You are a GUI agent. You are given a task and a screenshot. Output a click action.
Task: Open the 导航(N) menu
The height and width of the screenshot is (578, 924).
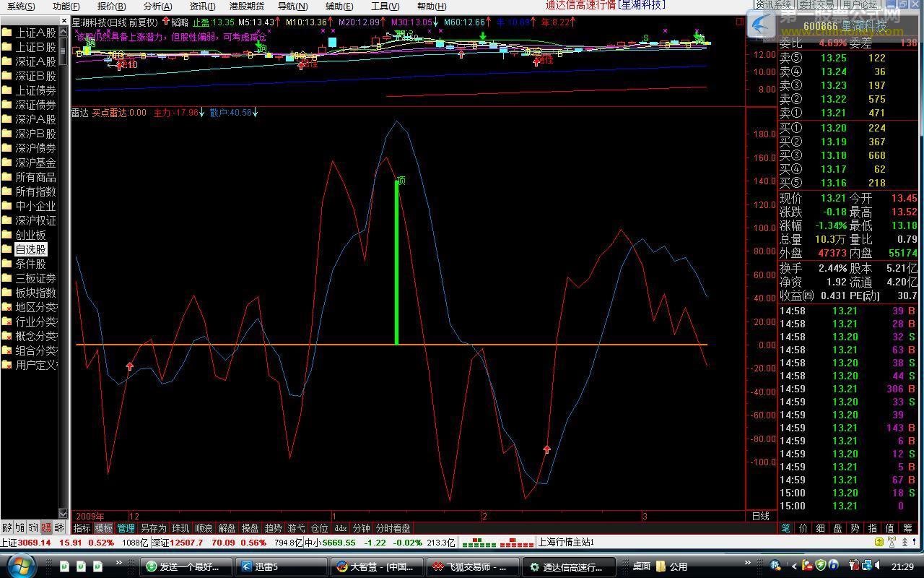tap(292, 7)
